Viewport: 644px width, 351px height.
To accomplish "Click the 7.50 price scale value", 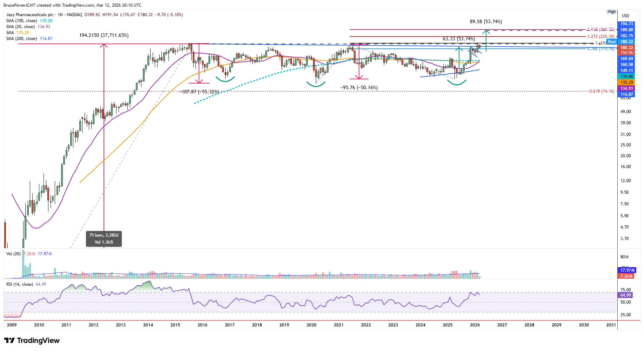I will pos(625,204).
